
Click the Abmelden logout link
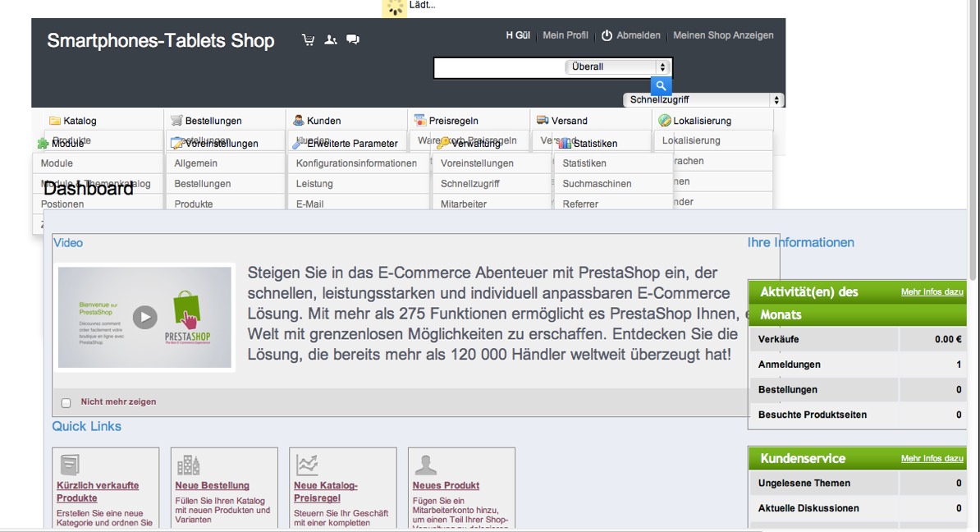point(638,35)
